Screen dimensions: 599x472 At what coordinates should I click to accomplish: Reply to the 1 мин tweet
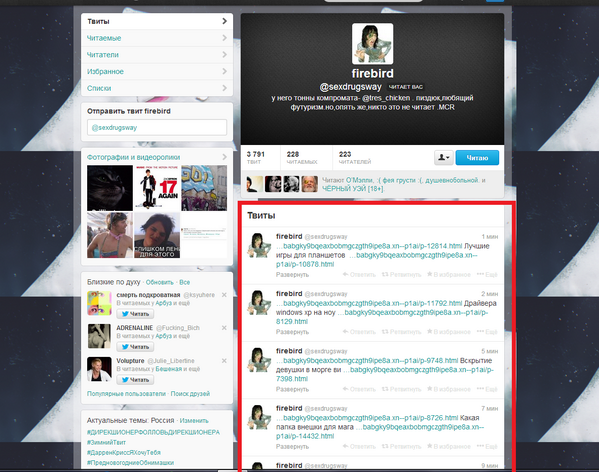pyautogui.click(x=359, y=275)
